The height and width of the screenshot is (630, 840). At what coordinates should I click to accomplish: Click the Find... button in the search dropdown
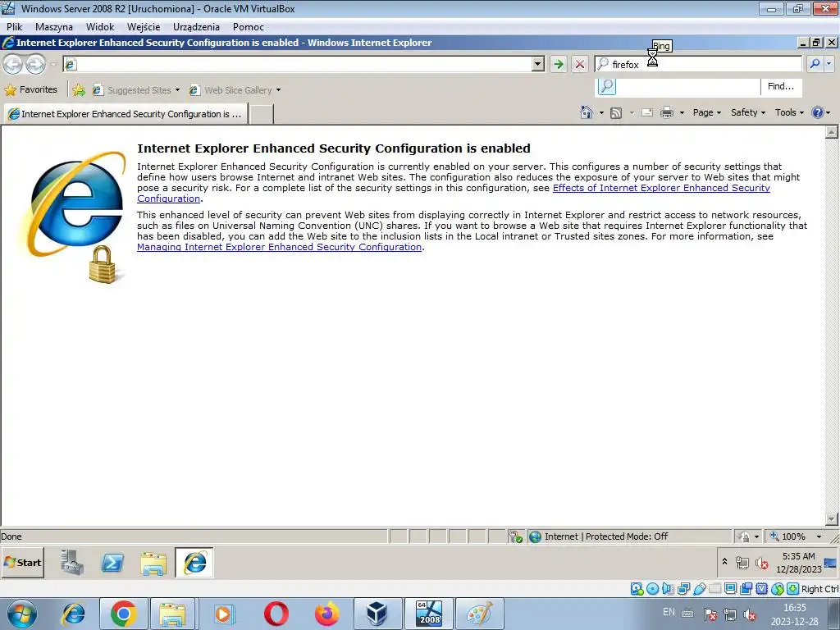point(781,86)
